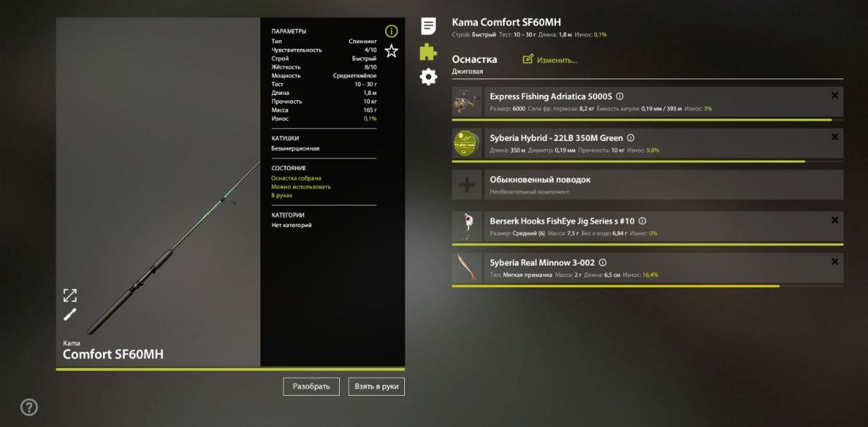Click the Изменить... rig edit link
Image resolution: width=868 pixels, height=427 pixels.
tap(557, 60)
